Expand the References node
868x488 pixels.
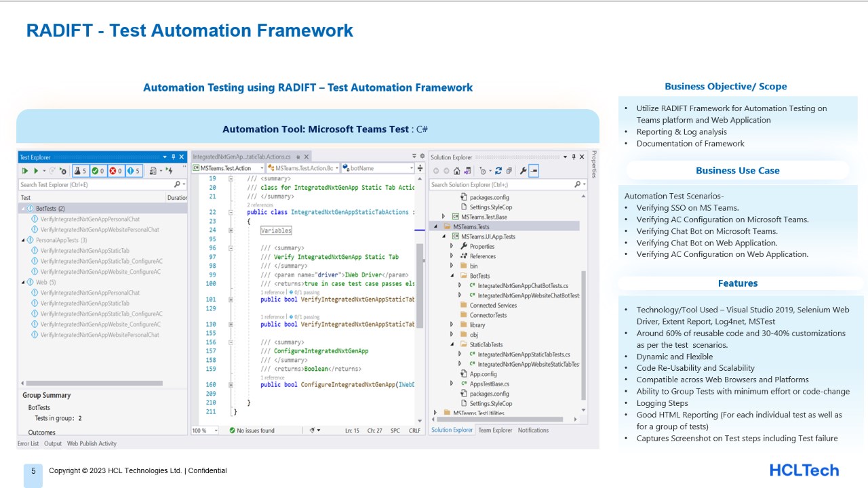(452, 256)
